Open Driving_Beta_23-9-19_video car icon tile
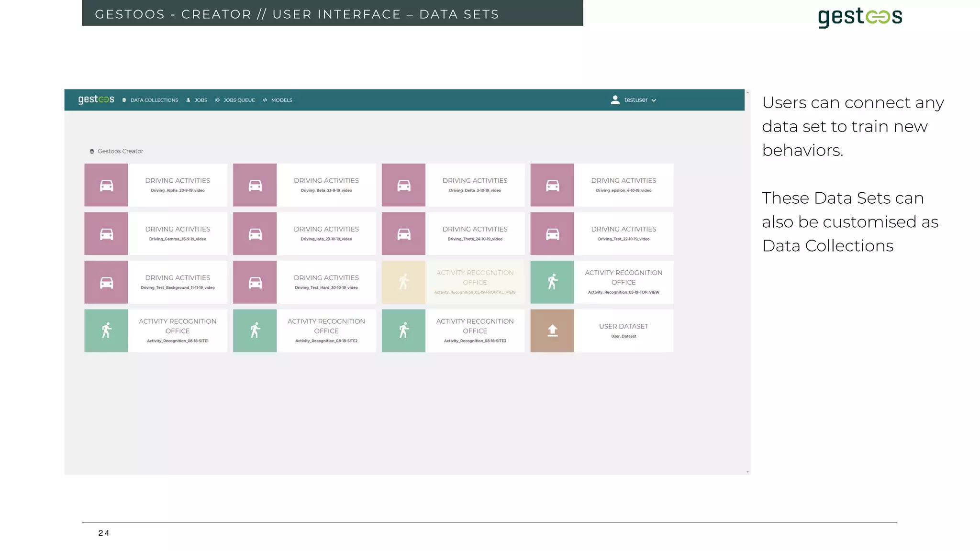This screenshot has width=980, height=551. tap(255, 185)
